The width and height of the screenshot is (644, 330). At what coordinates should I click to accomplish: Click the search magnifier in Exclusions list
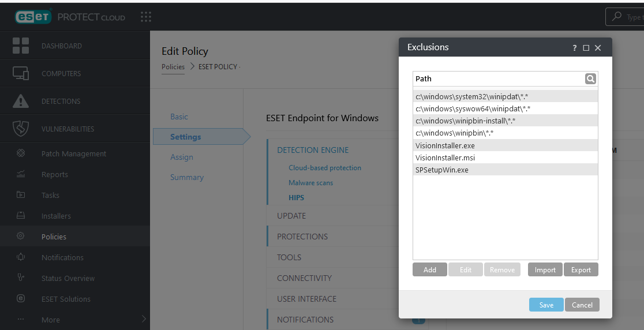click(x=590, y=79)
